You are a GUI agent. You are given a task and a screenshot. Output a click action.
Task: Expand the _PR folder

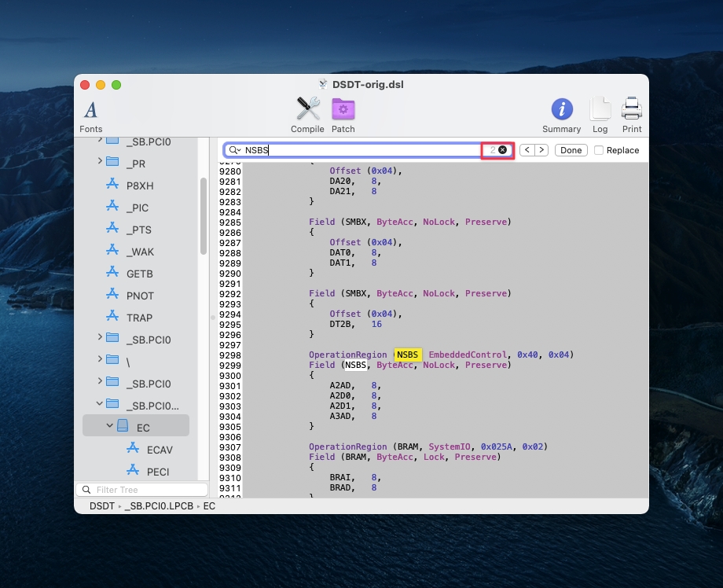tap(100, 162)
